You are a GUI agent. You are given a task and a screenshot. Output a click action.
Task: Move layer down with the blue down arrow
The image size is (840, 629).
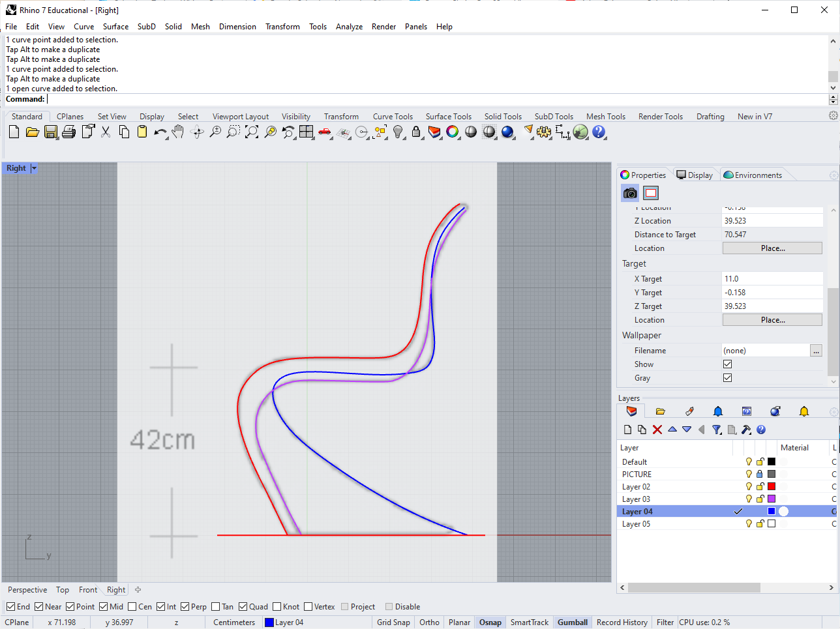coord(687,430)
